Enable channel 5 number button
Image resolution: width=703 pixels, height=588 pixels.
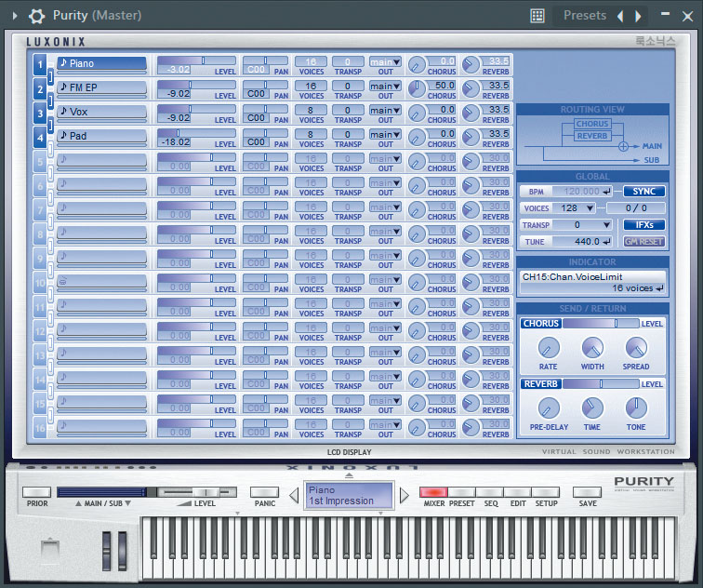click(40, 162)
